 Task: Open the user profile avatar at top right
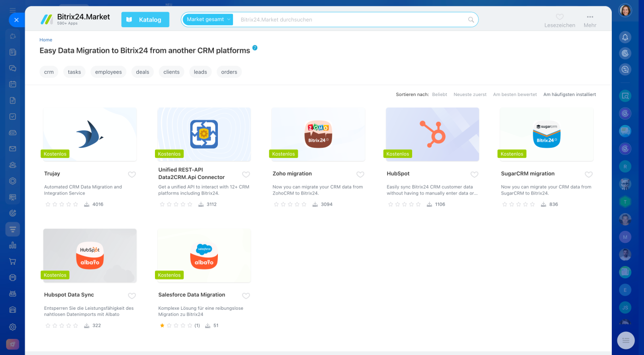(x=625, y=10)
